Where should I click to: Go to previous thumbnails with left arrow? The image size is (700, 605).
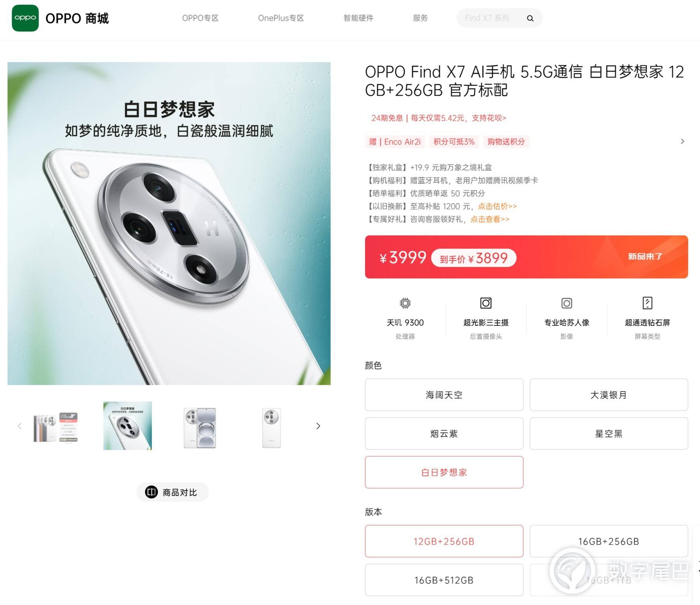click(19, 426)
